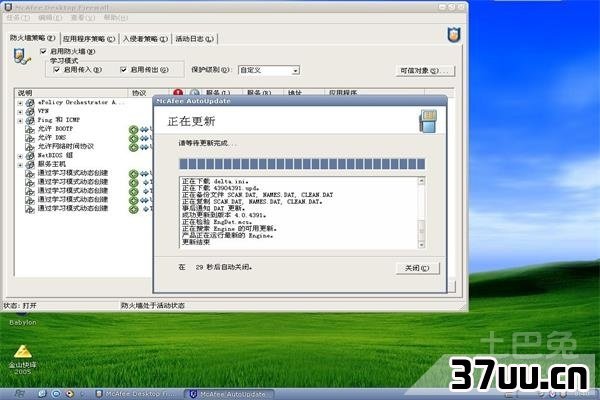The height and width of the screenshot is (400, 600).
Task: Click the update progress bar
Action: tap(302, 164)
